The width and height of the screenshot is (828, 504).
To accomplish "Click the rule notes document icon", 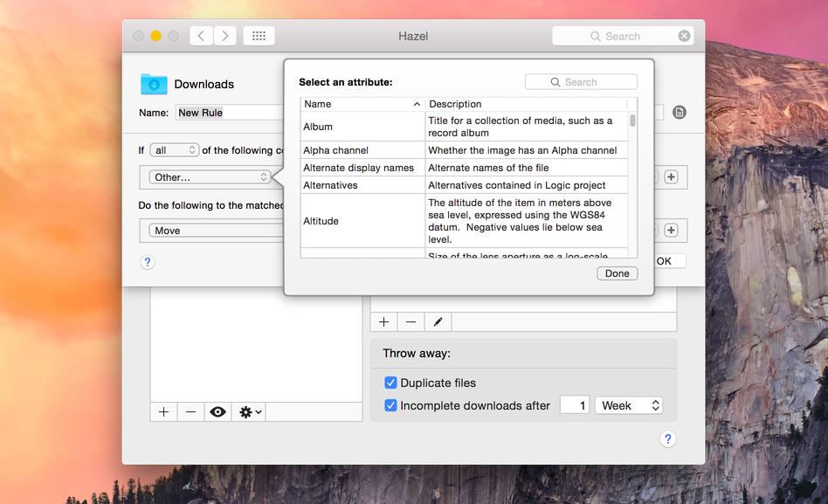I will (680, 112).
